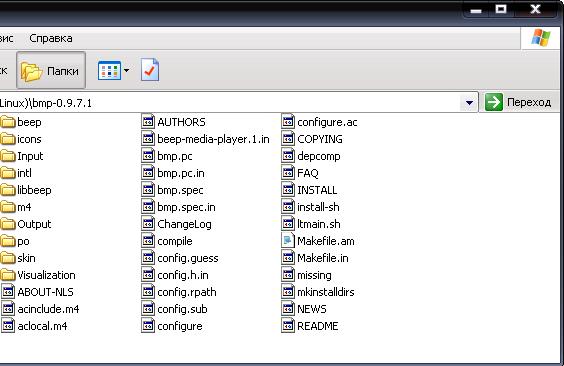Select the file name bmp.spec
This screenshot has height=366, width=564.
pyautogui.click(x=180, y=190)
